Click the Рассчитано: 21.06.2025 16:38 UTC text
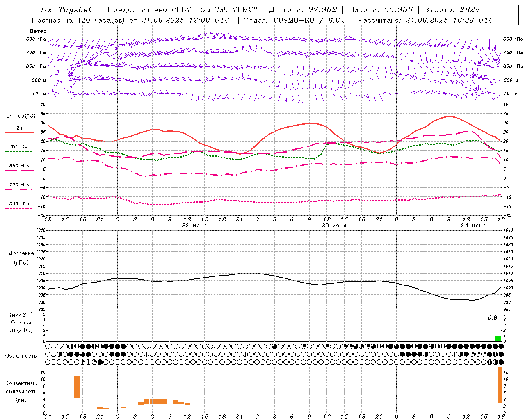The image size is (525, 420). tap(426, 20)
